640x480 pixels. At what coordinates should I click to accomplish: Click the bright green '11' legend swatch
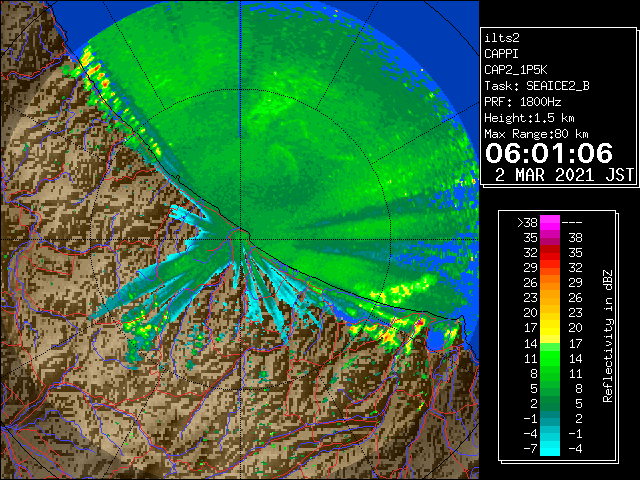tap(550, 358)
